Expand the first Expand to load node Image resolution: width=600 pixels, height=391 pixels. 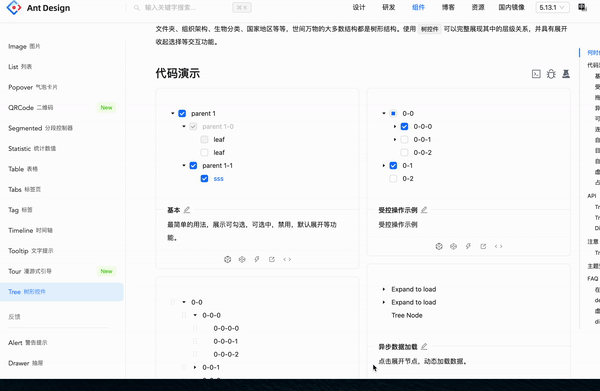coord(384,290)
